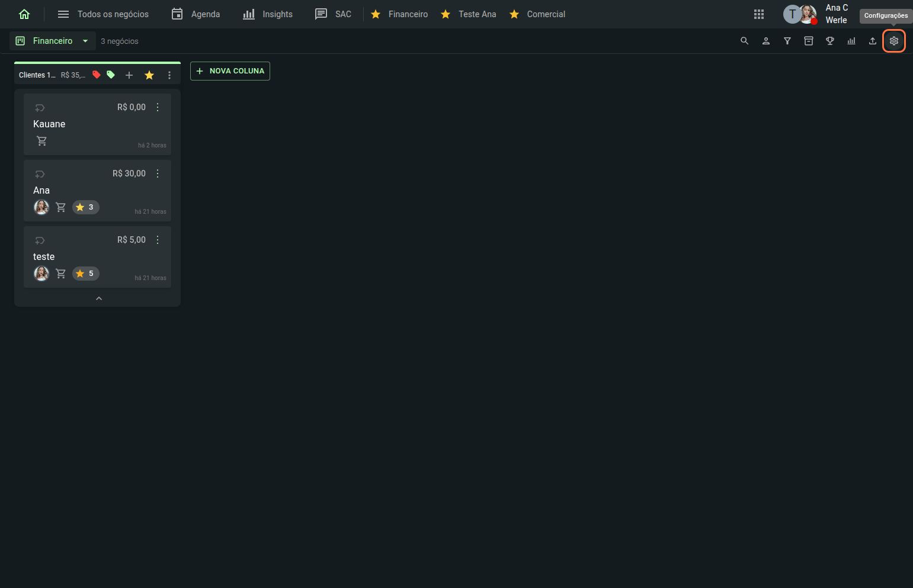Click the R$ 5,00 value
This screenshot has height=588, width=913.
[x=132, y=240]
